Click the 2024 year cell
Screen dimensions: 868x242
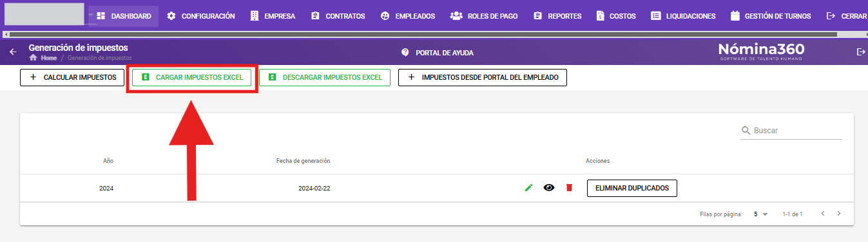(106, 189)
